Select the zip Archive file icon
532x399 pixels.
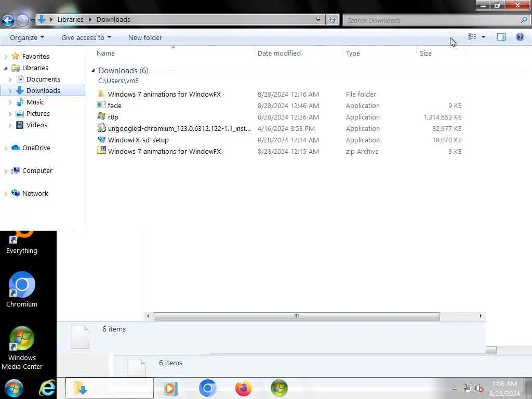tap(101, 150)
